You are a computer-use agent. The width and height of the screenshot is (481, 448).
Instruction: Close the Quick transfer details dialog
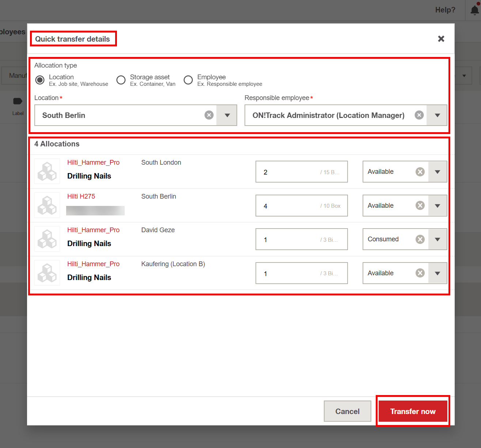pyautogui.click(x=441, y=39)
